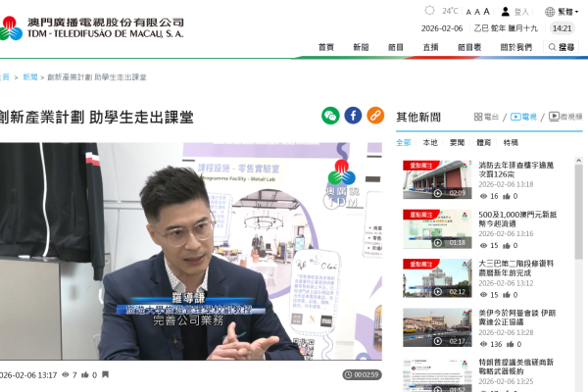The image size is (588, 392).
Task: Share article via WeChat icon
Action: click(x=330, y=116)
